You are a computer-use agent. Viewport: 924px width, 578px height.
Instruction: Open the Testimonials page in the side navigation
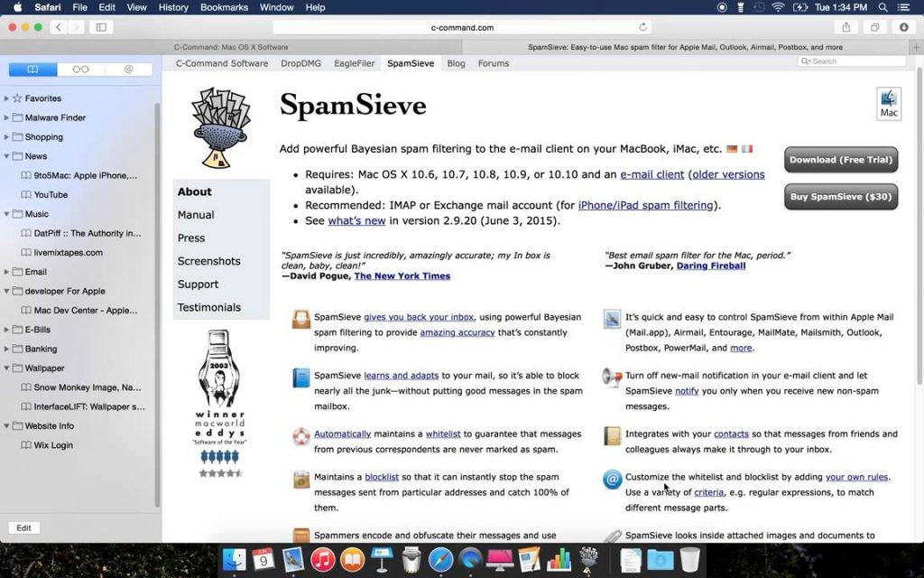(209, 307)
